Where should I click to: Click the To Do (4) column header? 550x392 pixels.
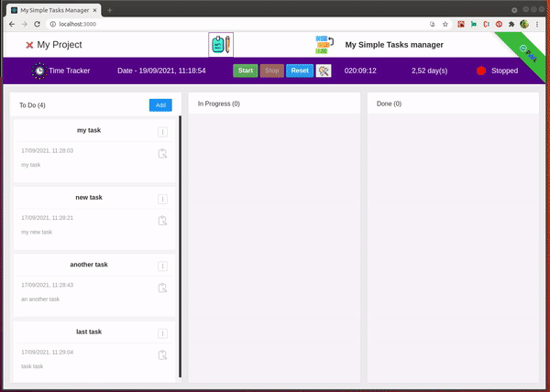32,105
